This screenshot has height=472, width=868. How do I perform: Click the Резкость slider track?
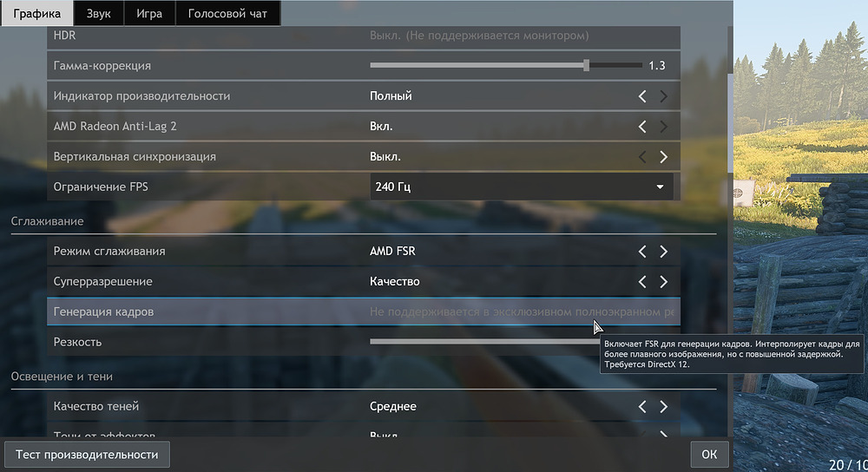(484, 341)
